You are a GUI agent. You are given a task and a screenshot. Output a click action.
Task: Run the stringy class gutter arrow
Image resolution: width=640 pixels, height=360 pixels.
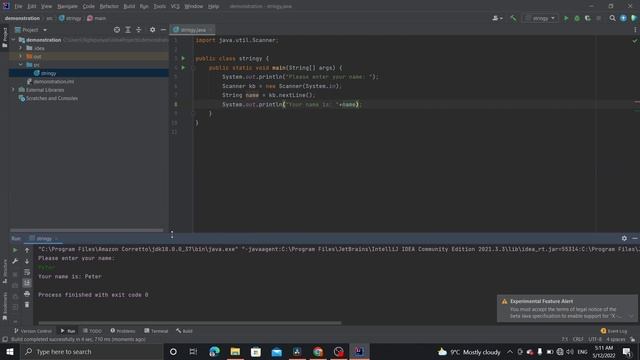pyautogui.click(x=183, y=58)
